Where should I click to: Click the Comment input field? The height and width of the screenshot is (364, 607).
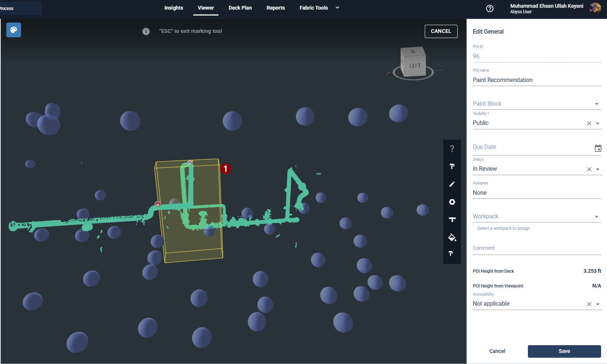click(x=536, y=248)
